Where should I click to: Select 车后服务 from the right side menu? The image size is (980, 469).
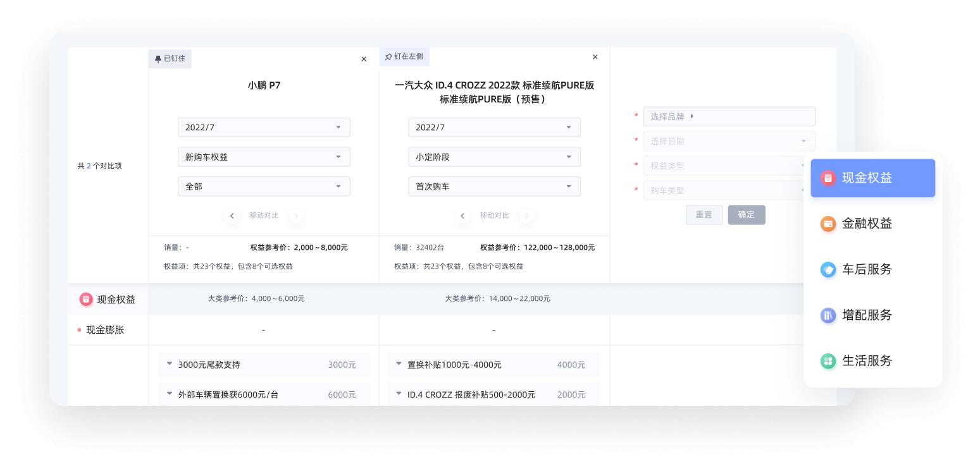[x=828, y=269]
